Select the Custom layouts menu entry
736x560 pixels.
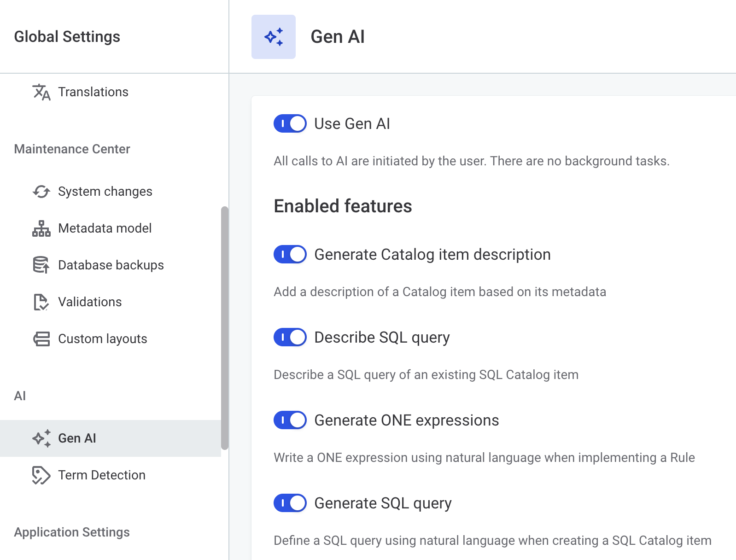pos(102,339)
